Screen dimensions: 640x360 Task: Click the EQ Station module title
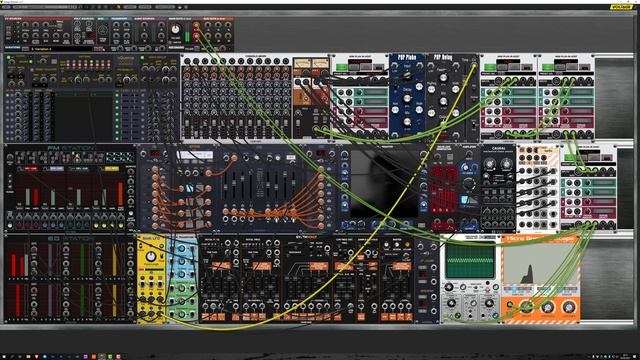[x=70, y=238]
